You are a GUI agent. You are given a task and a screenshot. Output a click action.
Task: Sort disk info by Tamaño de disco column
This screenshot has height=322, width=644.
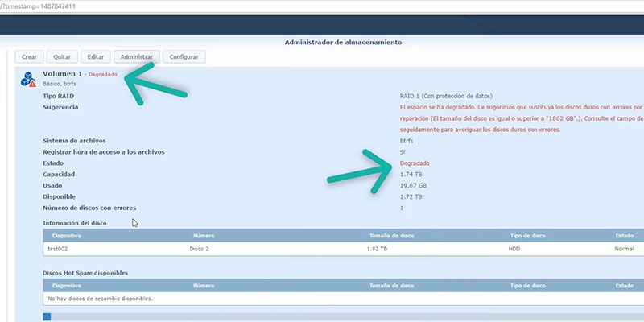pyautogui.click(x=392, y=236)
